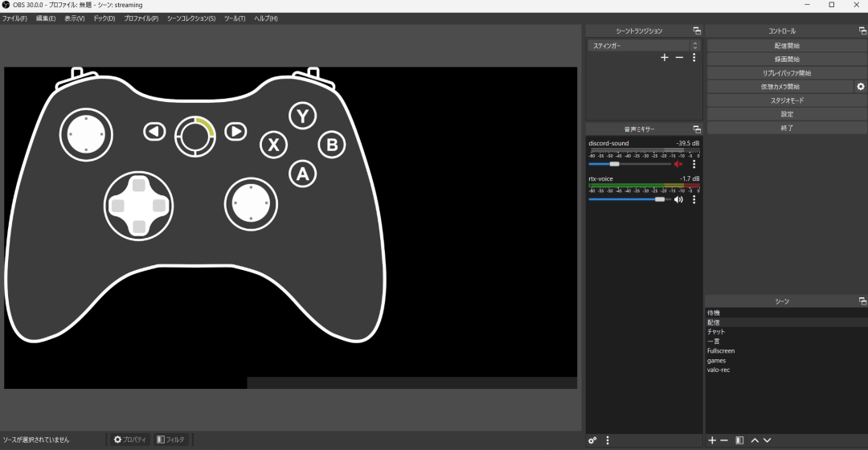Image resolution: width=868 pixels, height=450 pixels.
Task: Toggle スタジオモード (Studio Mode)
Action: coord(787,100)
